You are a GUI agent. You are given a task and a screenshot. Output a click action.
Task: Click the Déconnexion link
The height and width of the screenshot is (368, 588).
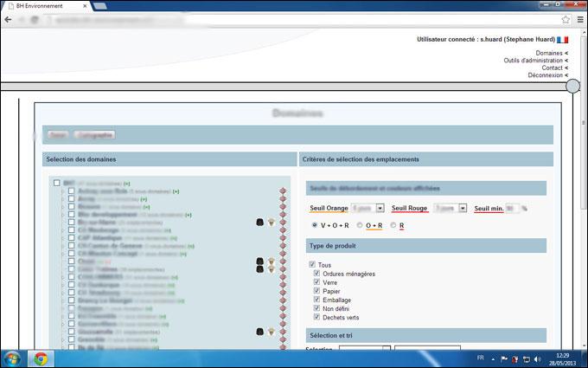pos(545,75)
